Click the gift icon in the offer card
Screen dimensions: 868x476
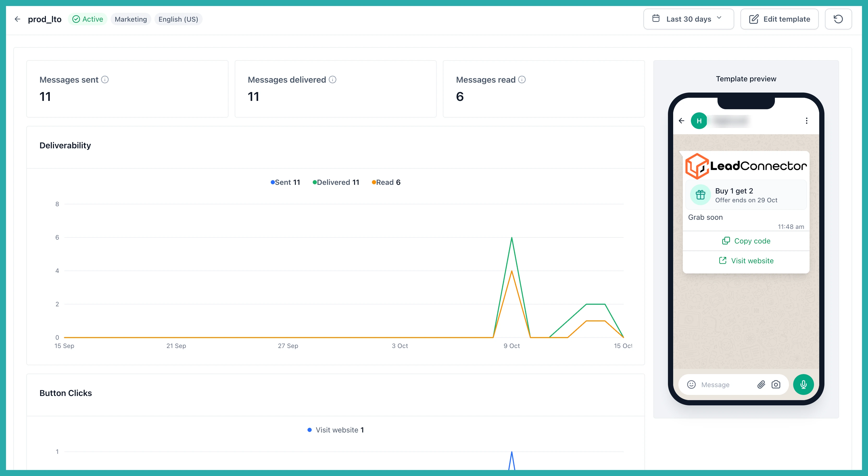tap(701, 195)
